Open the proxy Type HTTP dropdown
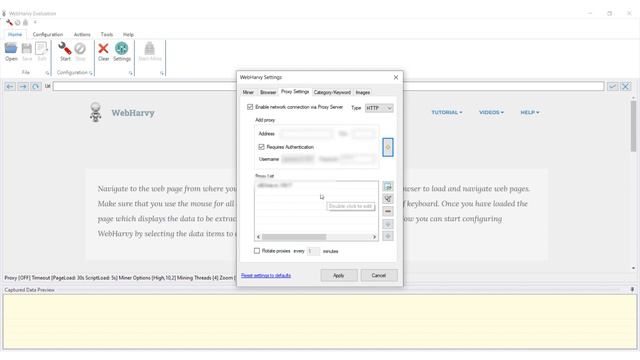The width and height of the screenshot is (640, 360). [379, 108]
